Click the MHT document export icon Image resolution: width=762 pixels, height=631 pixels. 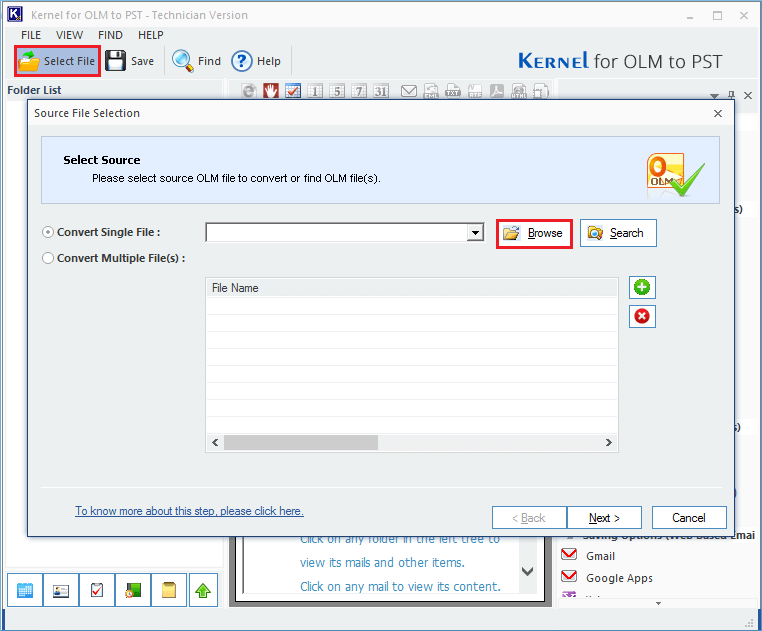(540, 91)
